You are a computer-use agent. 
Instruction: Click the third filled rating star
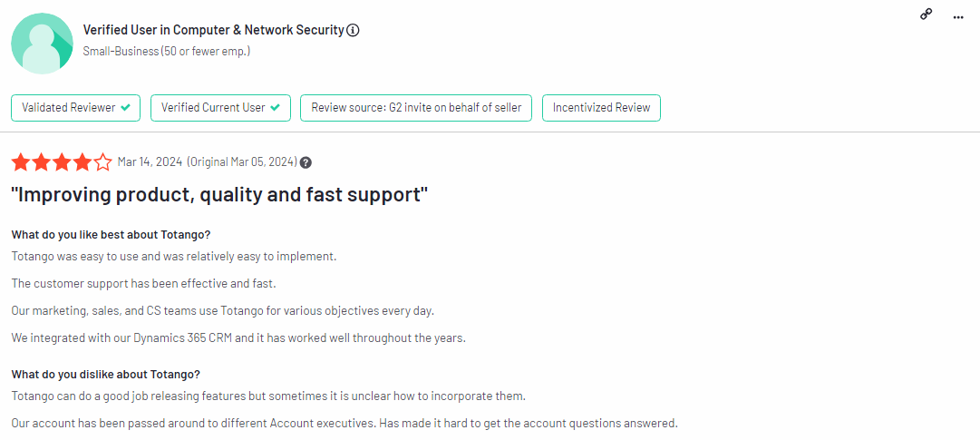point(62,162)
